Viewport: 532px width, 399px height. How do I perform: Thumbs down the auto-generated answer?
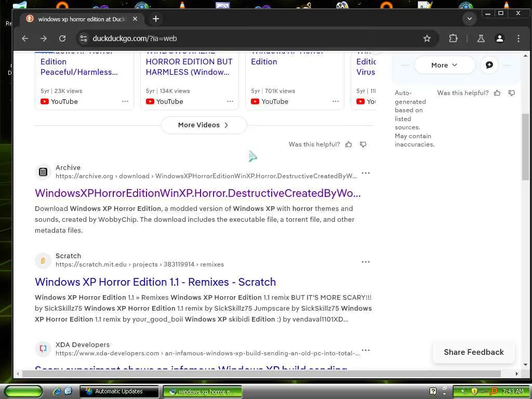click(512, 93)
